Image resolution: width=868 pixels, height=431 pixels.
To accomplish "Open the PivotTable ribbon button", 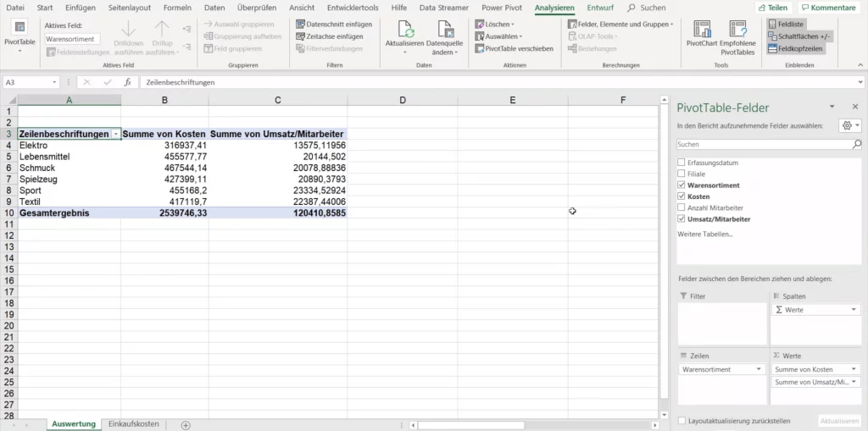I will tap(20, 36).
